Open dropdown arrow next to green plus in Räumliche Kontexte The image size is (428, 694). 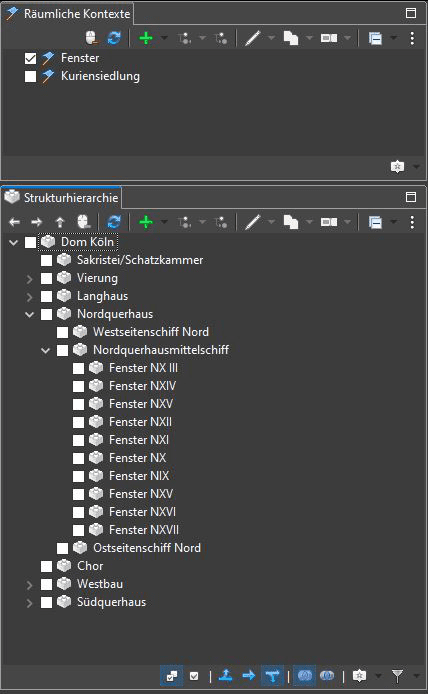164,38
